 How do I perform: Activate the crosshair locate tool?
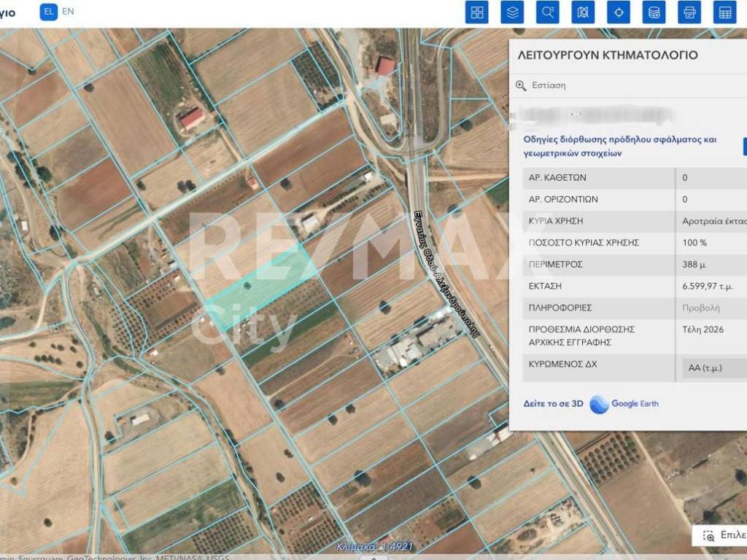(618, 12)
